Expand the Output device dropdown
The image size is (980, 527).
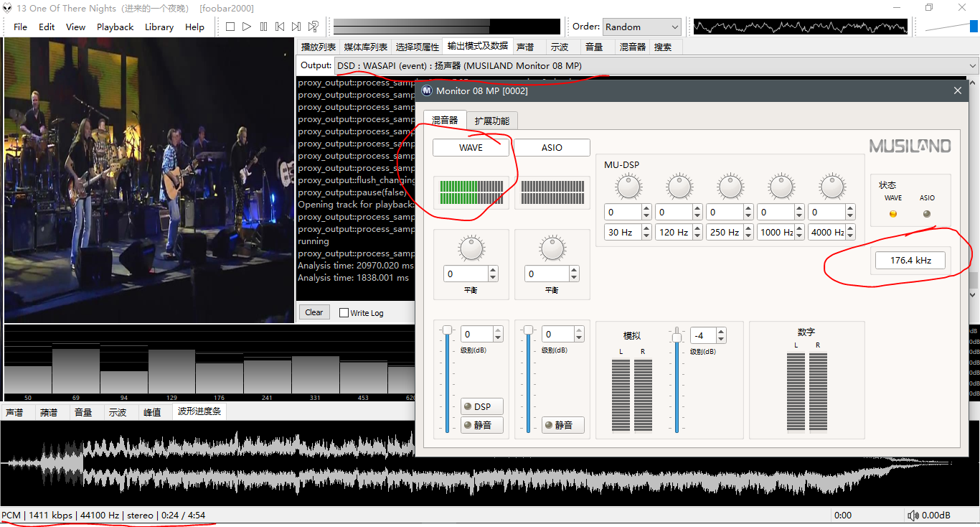(973, 66)
